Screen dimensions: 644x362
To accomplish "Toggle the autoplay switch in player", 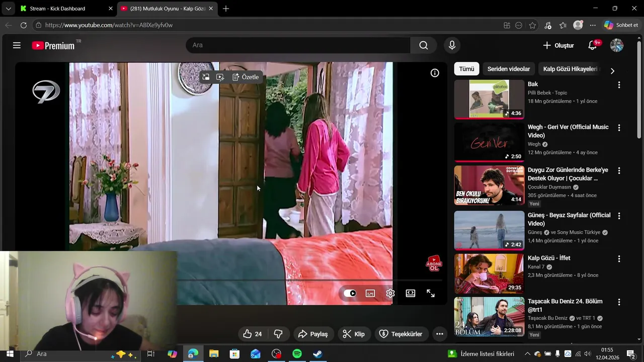I will (x=350, y=293).
